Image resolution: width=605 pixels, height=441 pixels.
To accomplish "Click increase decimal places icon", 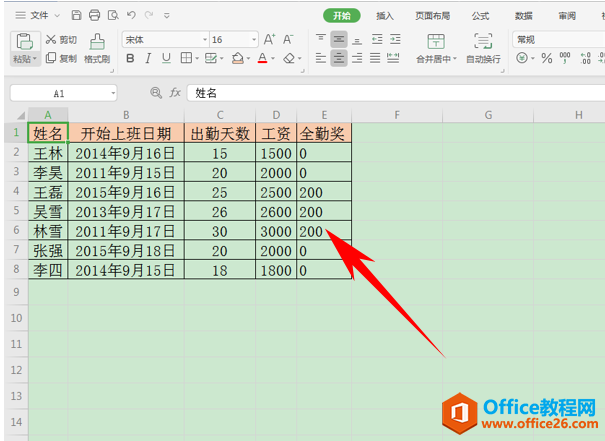I will [x=585, y=58].
